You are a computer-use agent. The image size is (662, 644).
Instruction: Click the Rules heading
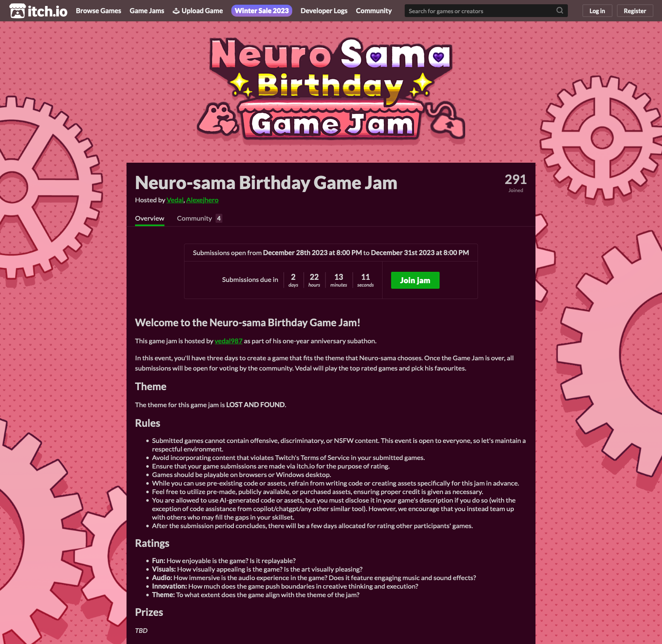tap(147, 423)
